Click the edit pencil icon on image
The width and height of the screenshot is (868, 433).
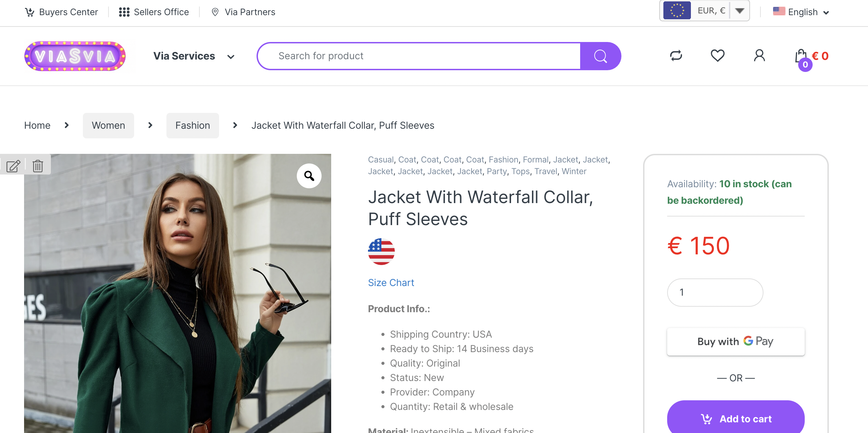coord(13,166)
